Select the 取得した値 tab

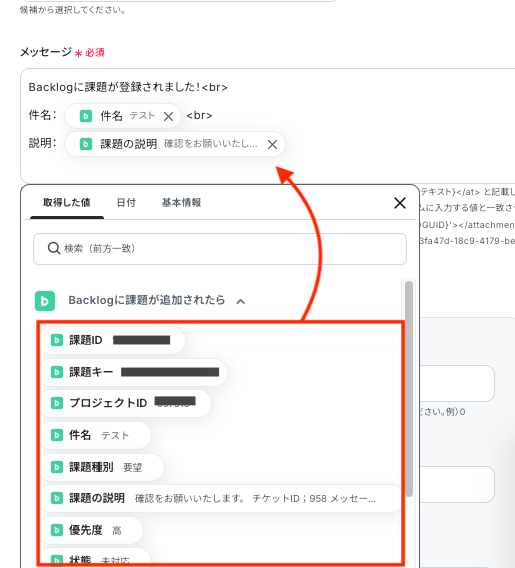coord(67,202)
